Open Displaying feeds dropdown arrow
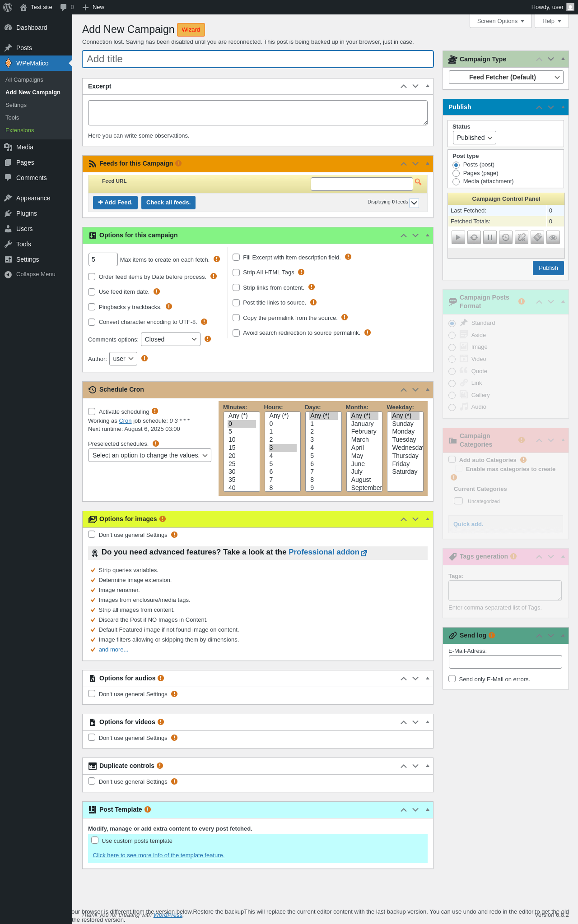Screen dimensions: 578x924 tap(414, 203)
